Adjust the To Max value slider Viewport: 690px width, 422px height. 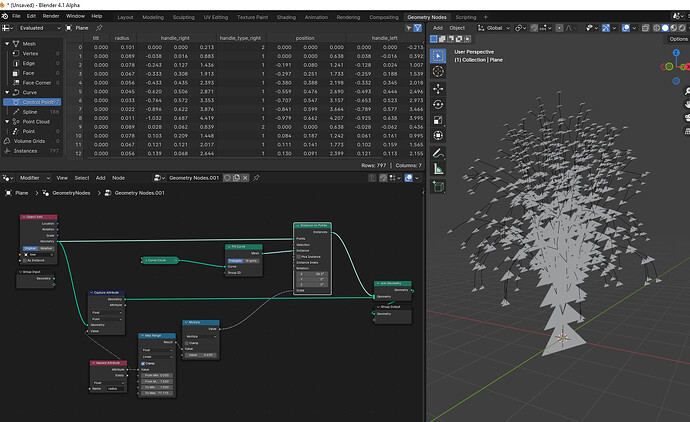point(157,393)
